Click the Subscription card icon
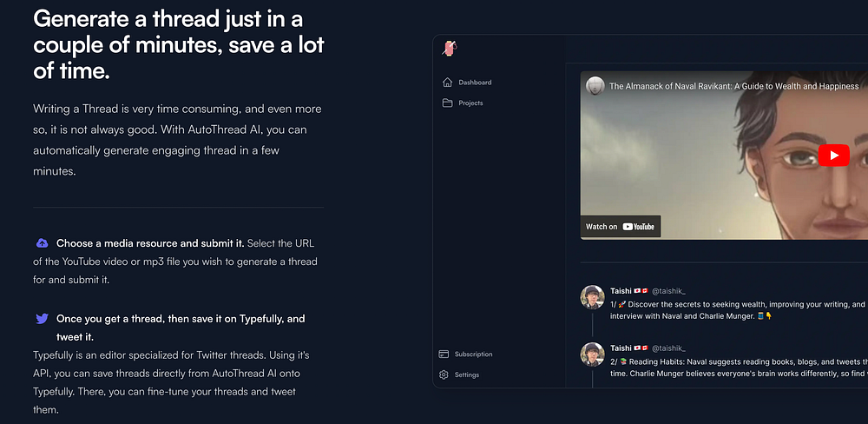This screenshot has width=868, height=424. 444,354
